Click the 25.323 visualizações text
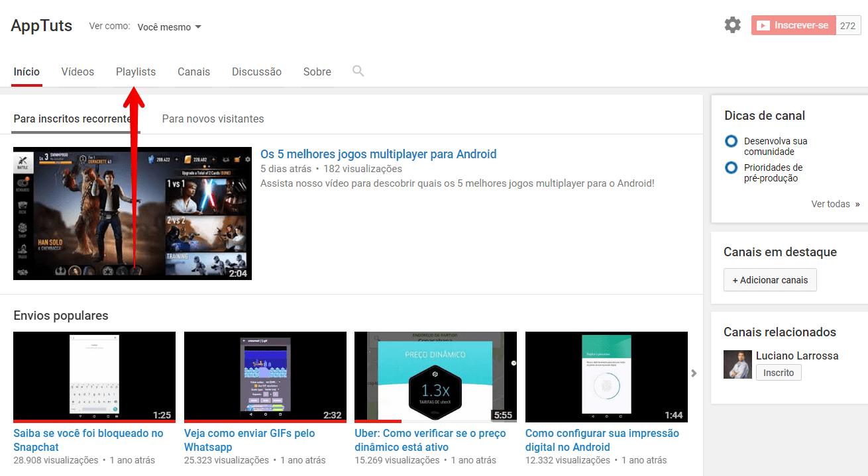Image resolution: width=868 pixels, height=476 pixels. (x=227, y=460)
